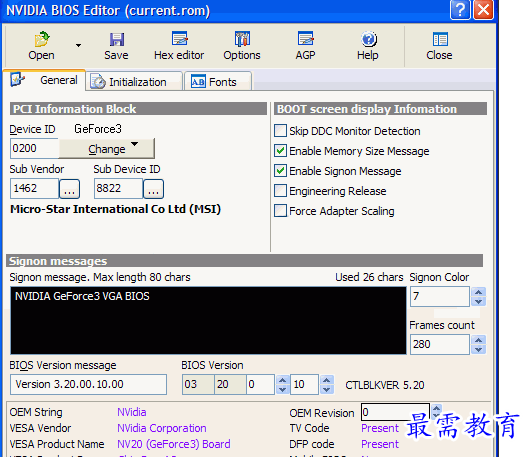Enable Skip DDC Monitor Detection
Viewport: 528px width, 457px height.
tap(280, 131)
